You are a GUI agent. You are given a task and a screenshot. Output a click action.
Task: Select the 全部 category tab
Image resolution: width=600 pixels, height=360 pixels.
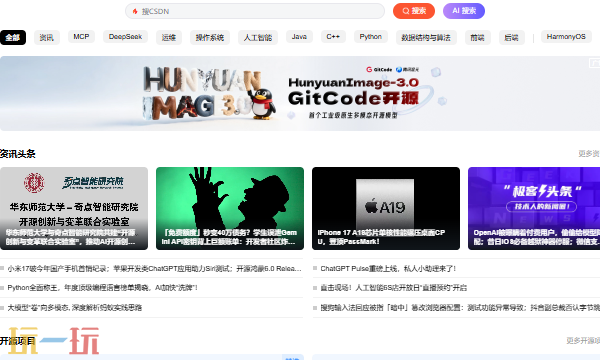coord(13,37)
